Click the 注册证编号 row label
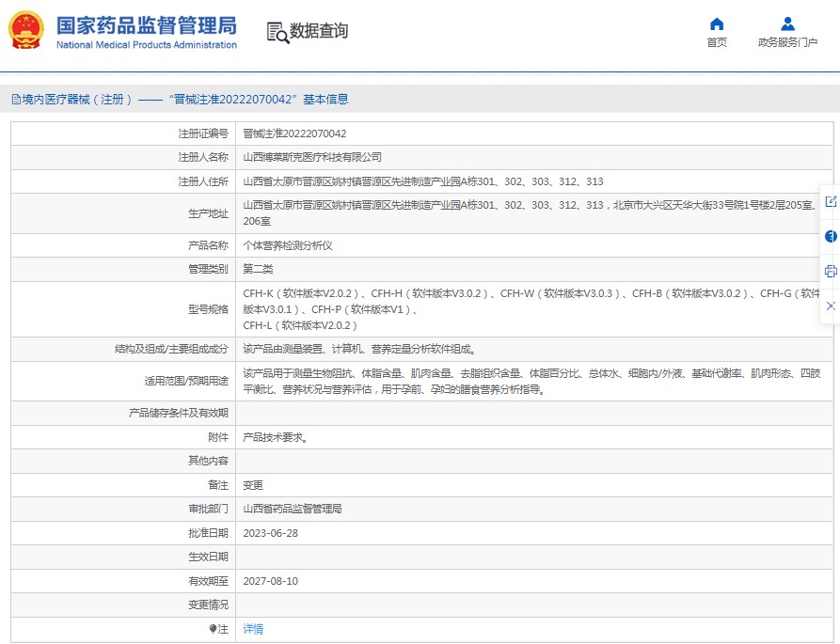Image resolution: width=840 pixels, height=644 pixels. tap(203, 134)
